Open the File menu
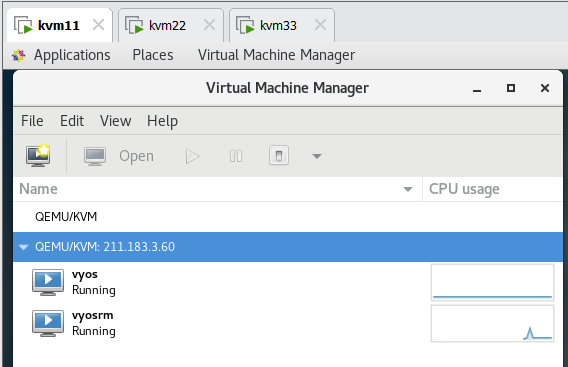Image resolution: width=568 pixels, height=367 pixels. [x=32, y=121]
